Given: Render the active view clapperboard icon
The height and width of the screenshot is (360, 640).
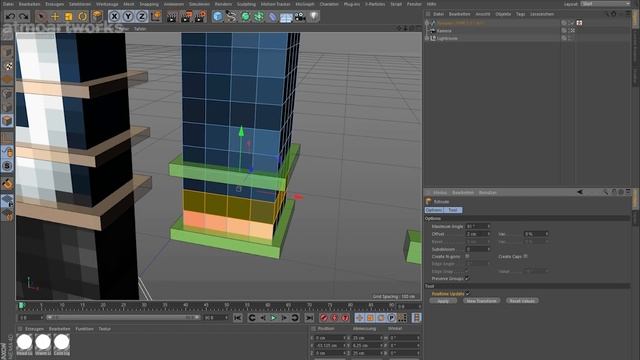Looking at the screenshot, I should (172, 17).
